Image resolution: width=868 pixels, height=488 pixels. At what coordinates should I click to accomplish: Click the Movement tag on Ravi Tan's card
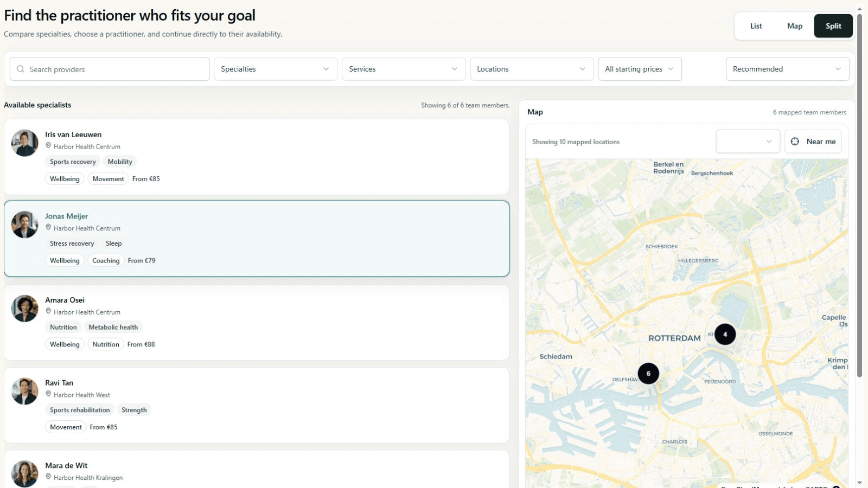click(x=66, y=427)
